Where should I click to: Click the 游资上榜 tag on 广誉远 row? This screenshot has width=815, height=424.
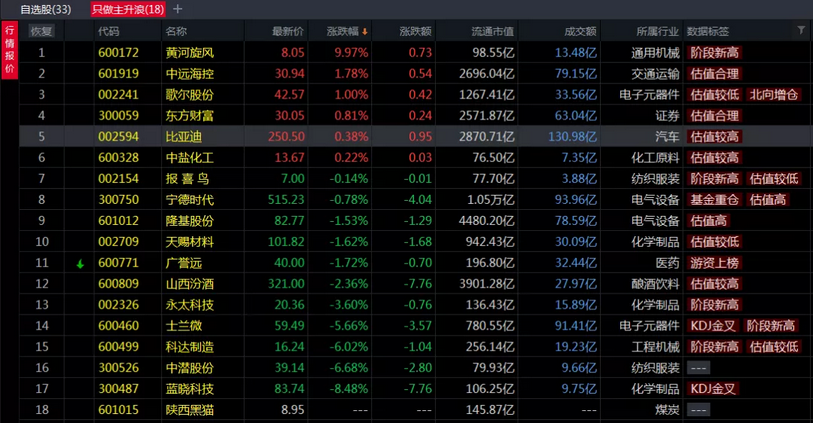tap(714, 262)
